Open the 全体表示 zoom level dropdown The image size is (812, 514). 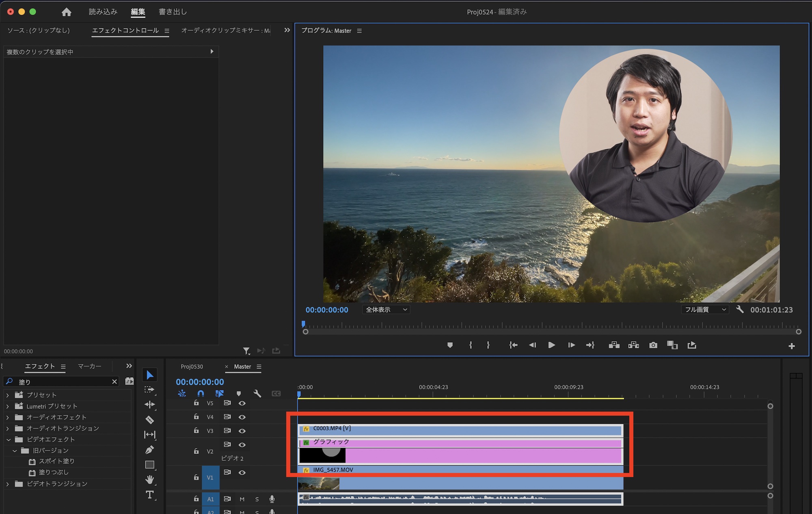tap(386, 310)
